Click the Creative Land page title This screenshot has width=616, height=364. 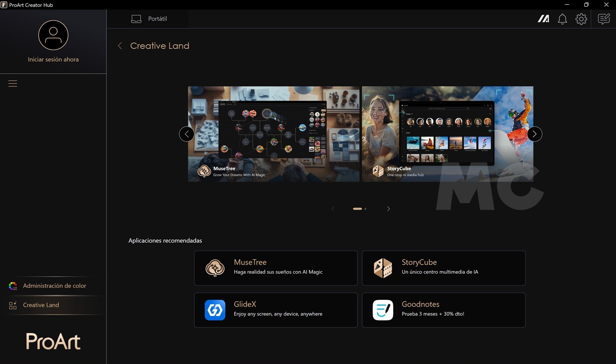160,46
